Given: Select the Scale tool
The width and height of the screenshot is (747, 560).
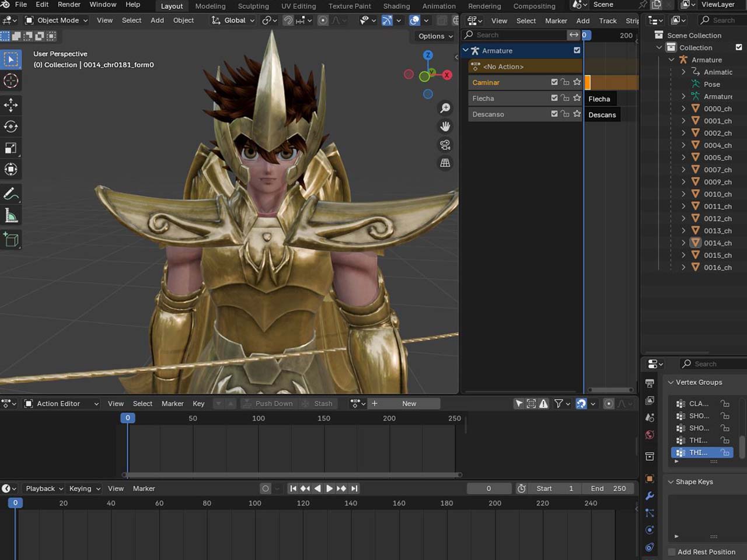Looking at the screenshot, I should coord(11,148).
